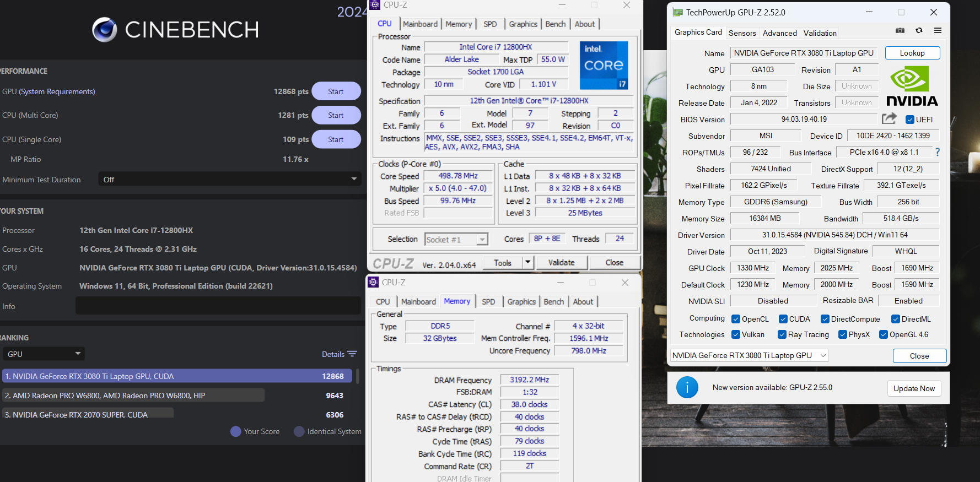
Task: Click the Bus Interface question mark icon
Action: pos(938,152)
